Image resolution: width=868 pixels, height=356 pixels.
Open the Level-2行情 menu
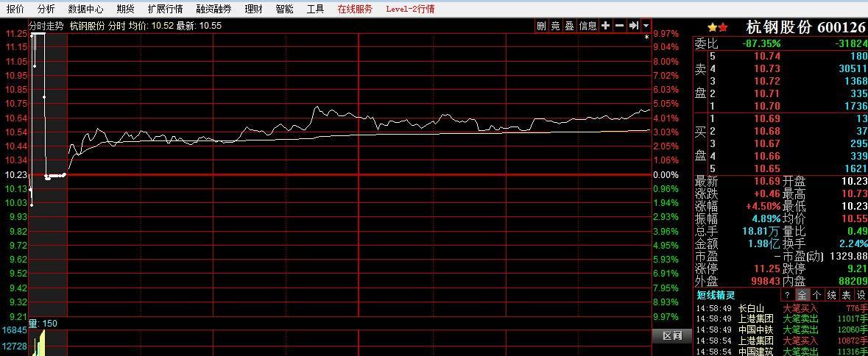click(410, 9)
